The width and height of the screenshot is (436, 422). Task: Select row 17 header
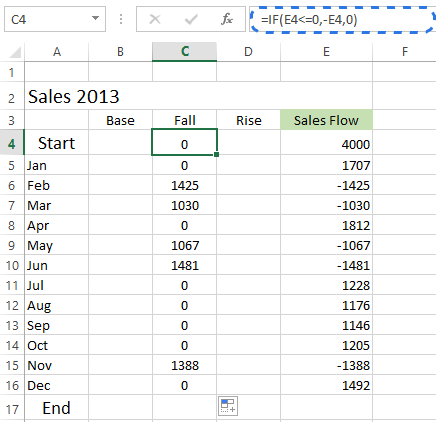click(12, 408)
